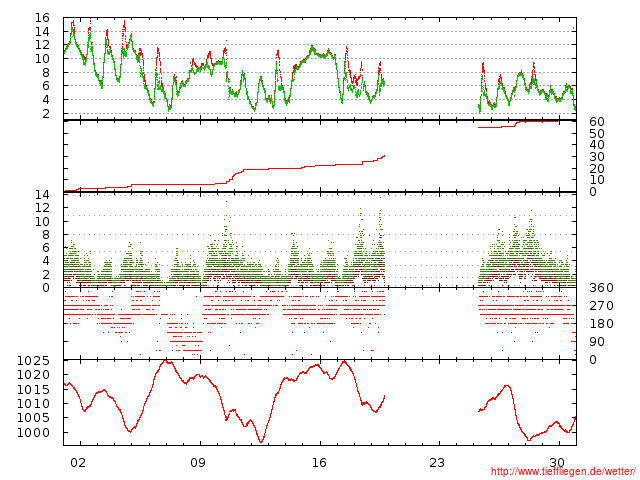Click the 40 label on the rainfall axis
The height and width of the screenshot is (480, 640).
coord(597,145)
